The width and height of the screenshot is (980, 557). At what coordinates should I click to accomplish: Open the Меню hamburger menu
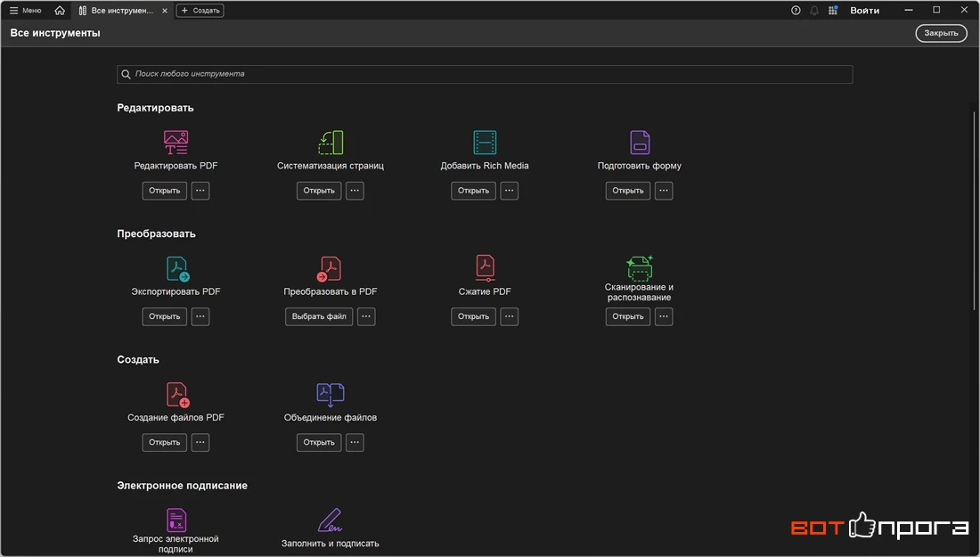click(x=25, y=11)
